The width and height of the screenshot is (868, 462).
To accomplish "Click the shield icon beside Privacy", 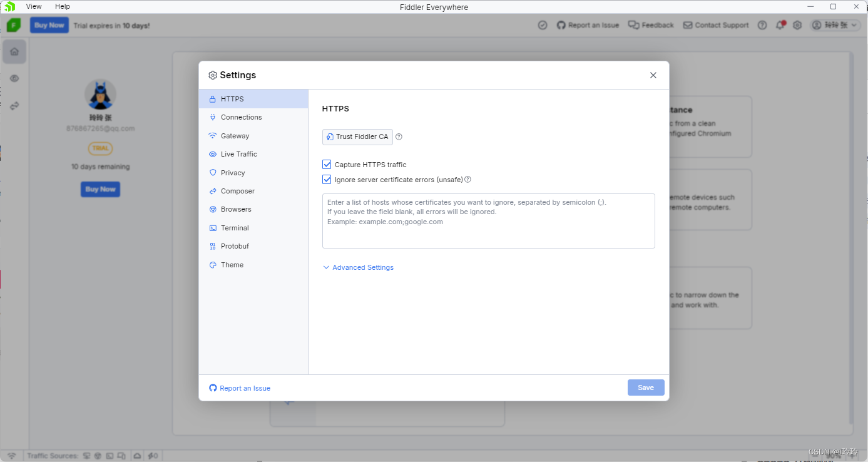I will pos(213,173).
